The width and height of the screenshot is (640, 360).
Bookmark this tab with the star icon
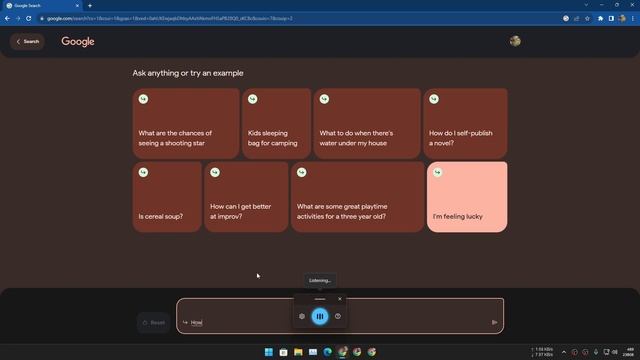587,18
